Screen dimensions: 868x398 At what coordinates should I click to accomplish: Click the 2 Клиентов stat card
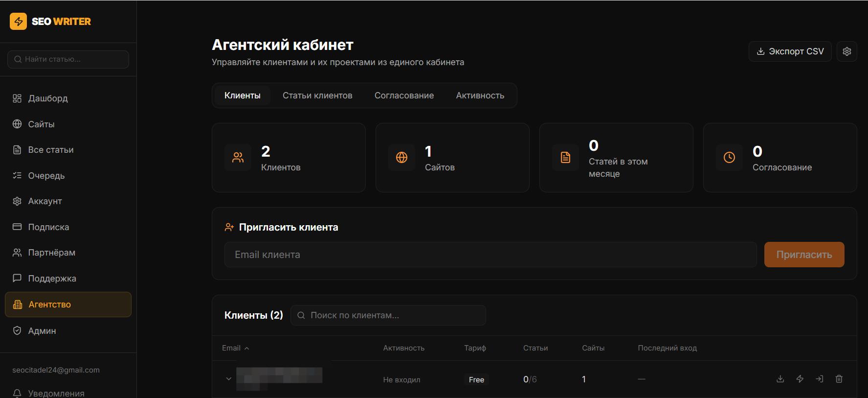pyautogui.click(x=289, y=158)
